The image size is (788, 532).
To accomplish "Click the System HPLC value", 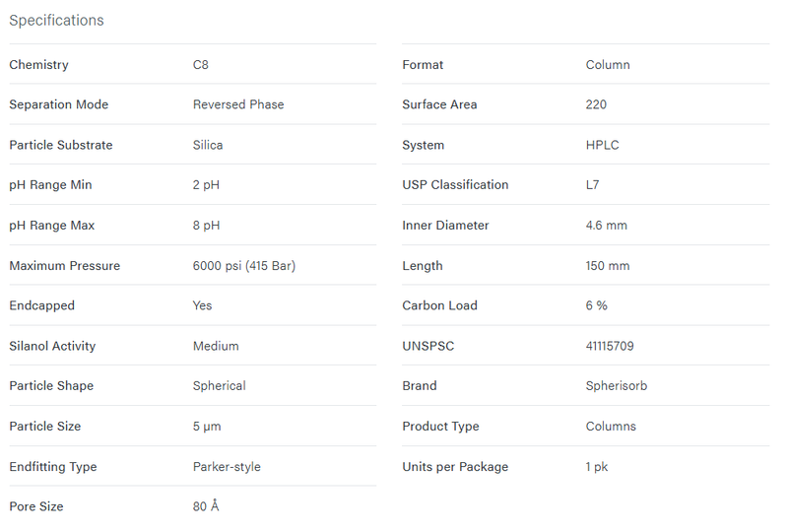I will coord(602,145).
